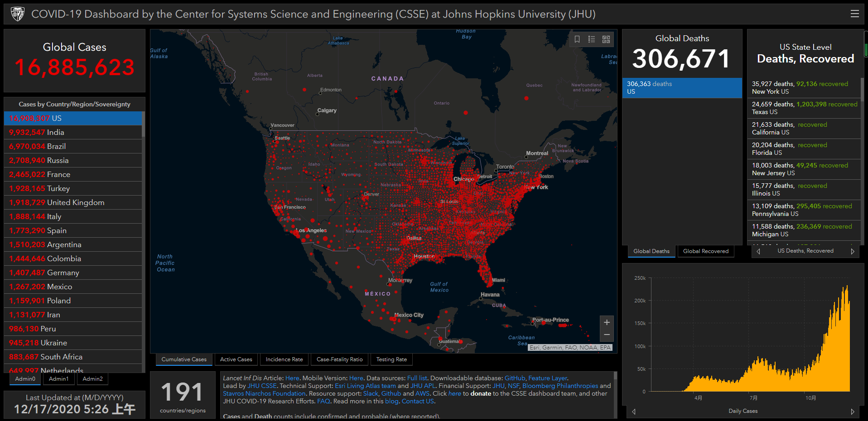Screen dimensions: 868x421
Task: Click the Johns Hopkins shield logo
Action: coord(18,14)
